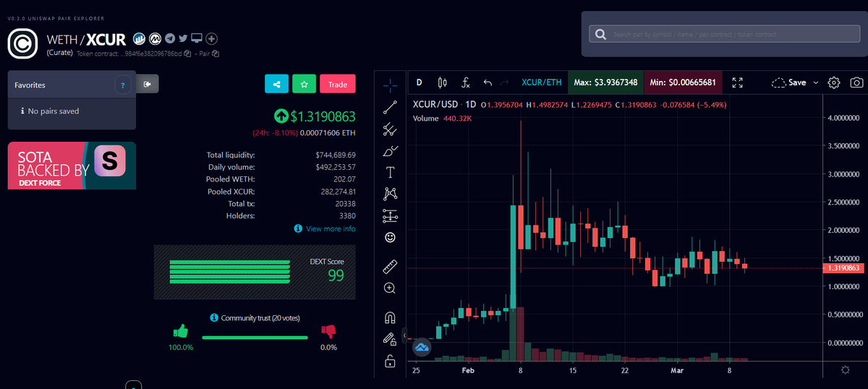The height and width of the screenshot is (389, 868).
Task: Click the Daily volume value $492,253.57
Action: click(x=336, y=167)
